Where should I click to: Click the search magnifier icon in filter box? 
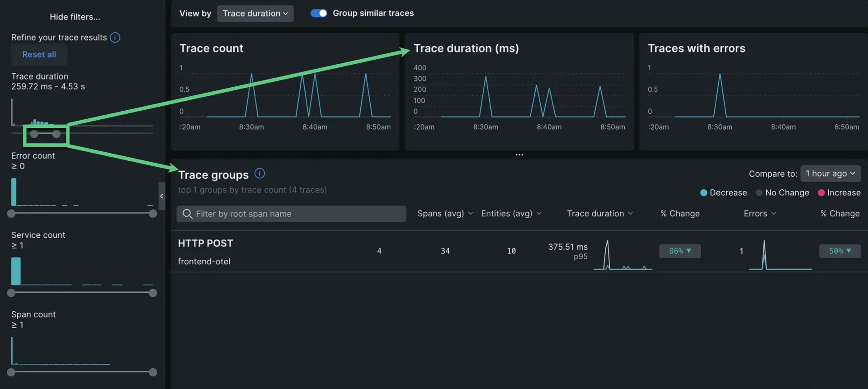[x=187, y=214]
